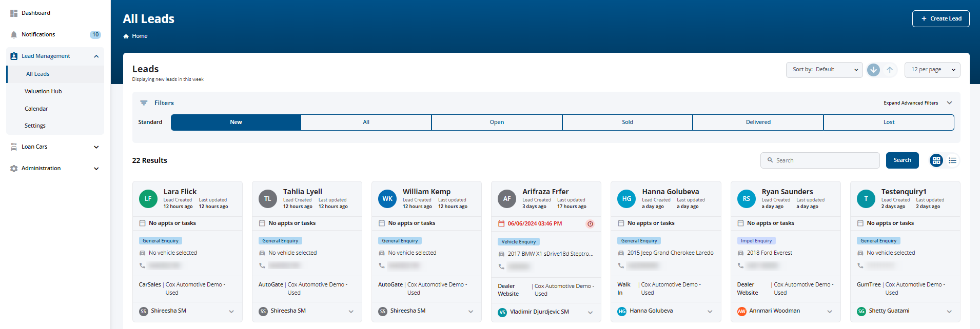The image size is (980, 329).
Task: Click Impel Enquiry tag on Ryan Saunders card
Action: 756,241
